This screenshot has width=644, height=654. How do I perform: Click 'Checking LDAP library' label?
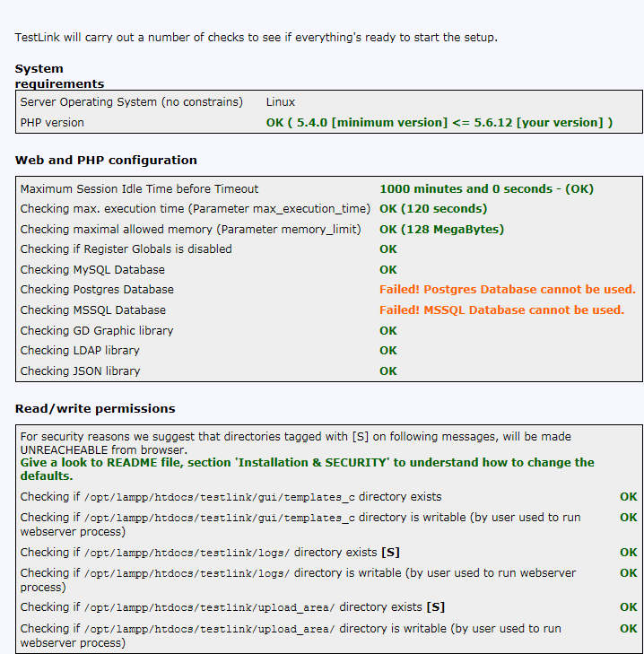(x=80, y=351)
